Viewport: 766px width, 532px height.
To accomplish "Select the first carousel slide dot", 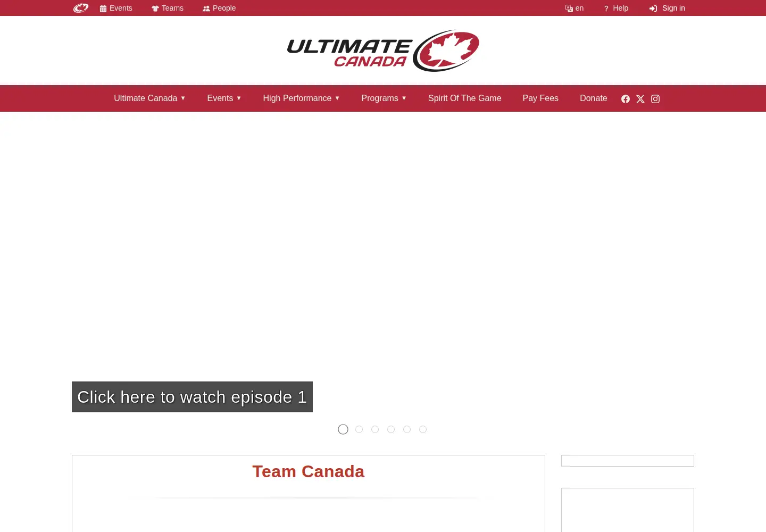I will click(x=343, y=429).
